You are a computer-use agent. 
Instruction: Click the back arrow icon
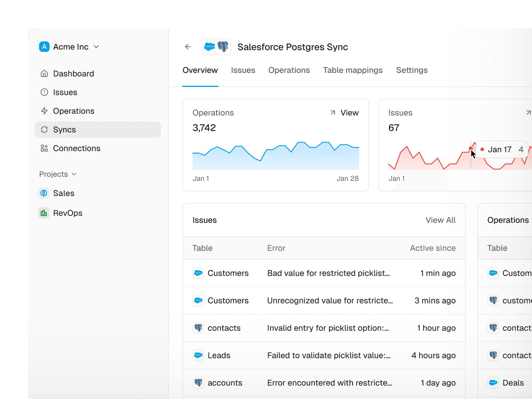[x=188, y=47]
